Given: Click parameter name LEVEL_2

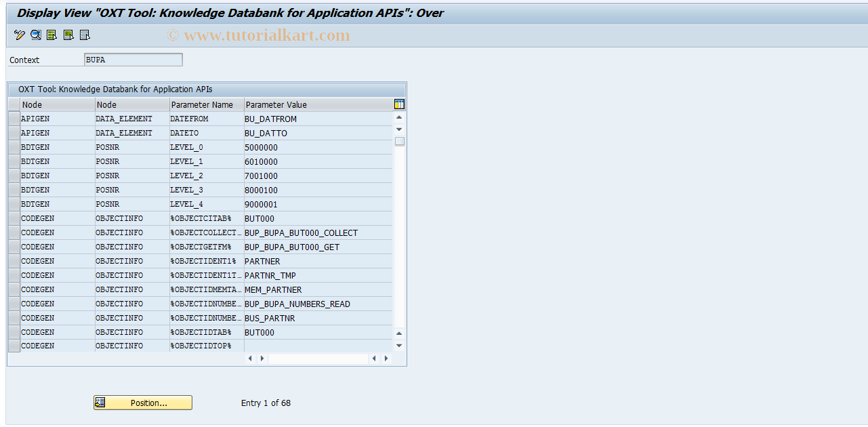Looking at the screenshot, I should point(207,176).
